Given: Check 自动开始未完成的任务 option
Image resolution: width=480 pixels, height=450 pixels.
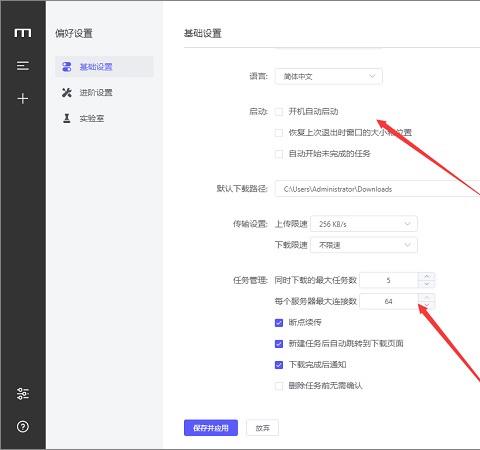Looking at the screenshot, I should [279, 154].
